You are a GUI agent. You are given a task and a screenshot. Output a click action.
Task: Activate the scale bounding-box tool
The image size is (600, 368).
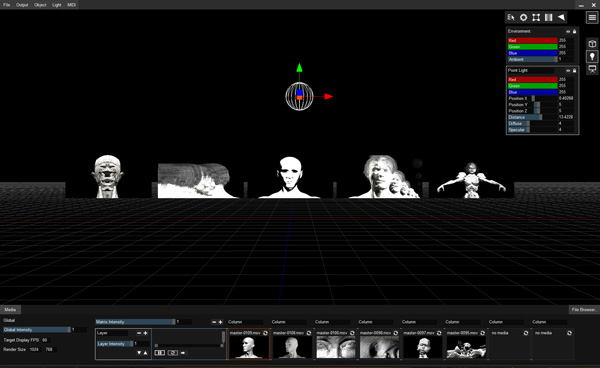[x=536, y=17]
